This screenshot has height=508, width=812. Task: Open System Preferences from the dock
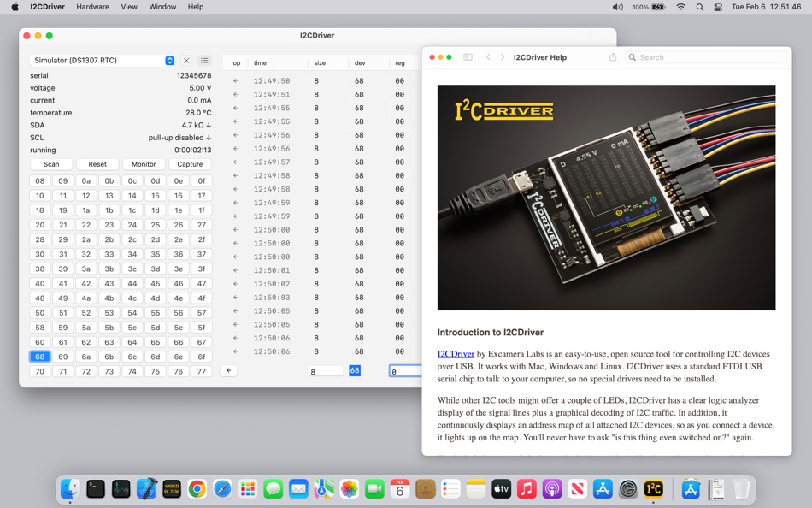click(x=628, y=489)
